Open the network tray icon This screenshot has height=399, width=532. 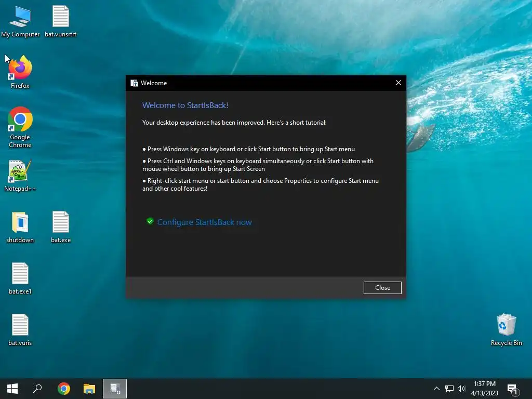click(449, 389)
